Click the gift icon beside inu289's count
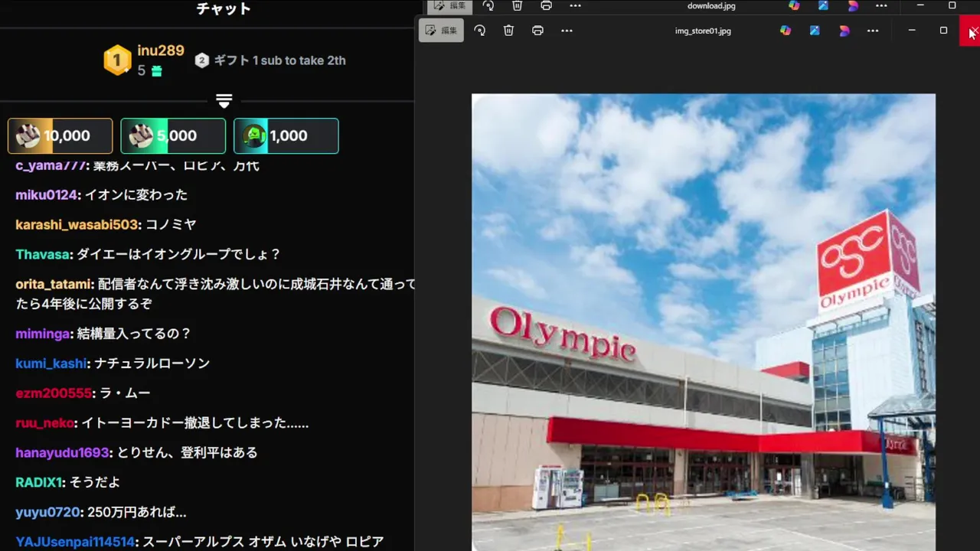 (x=156, y=71)
